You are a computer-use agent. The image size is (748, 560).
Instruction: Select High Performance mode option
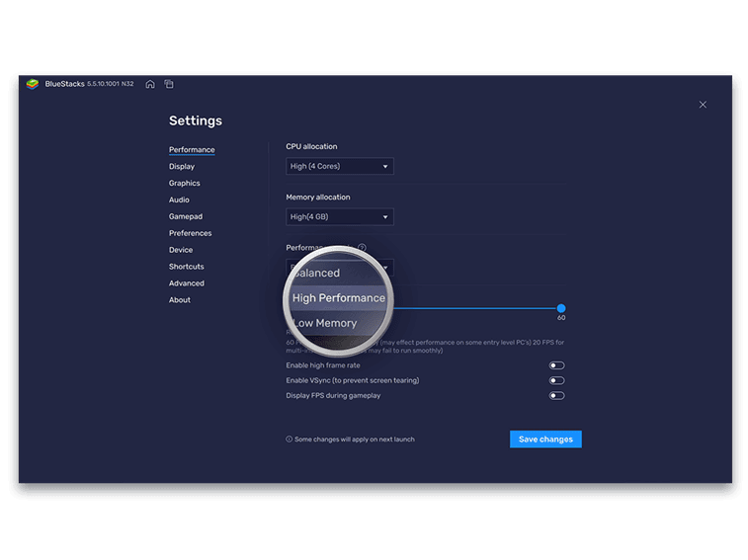(339, 298)
